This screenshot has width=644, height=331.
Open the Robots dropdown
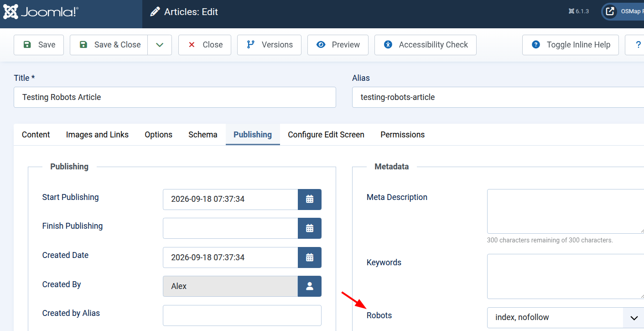(x=566, y=317)
